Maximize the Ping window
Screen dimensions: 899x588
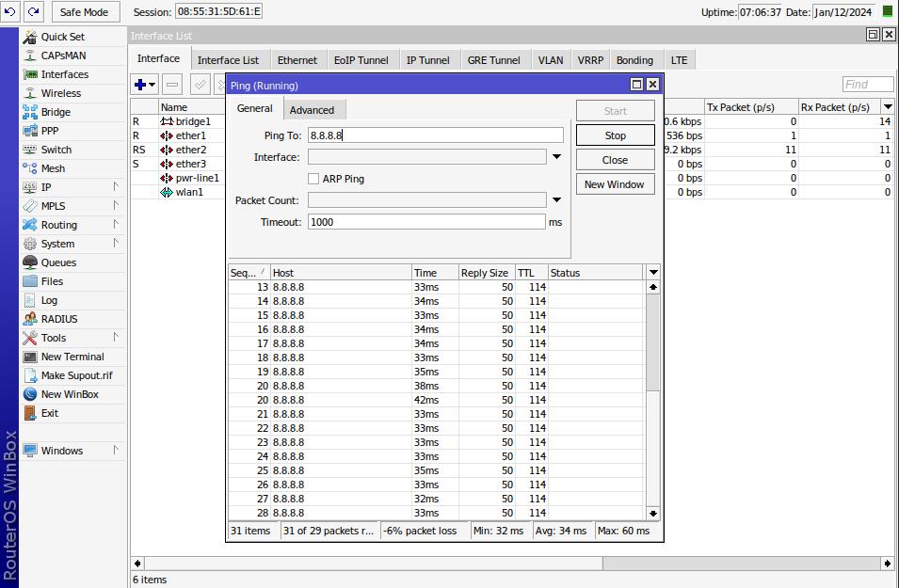636,85
